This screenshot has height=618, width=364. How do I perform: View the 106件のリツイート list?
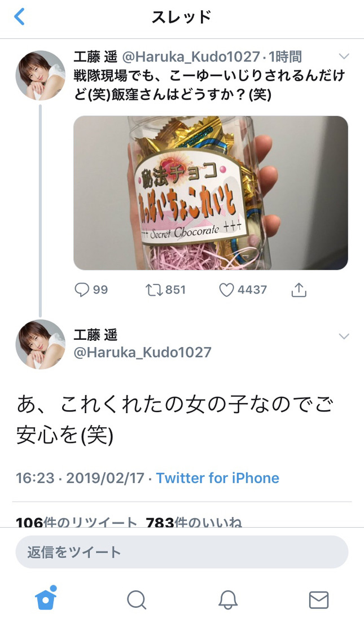(76, 522)
